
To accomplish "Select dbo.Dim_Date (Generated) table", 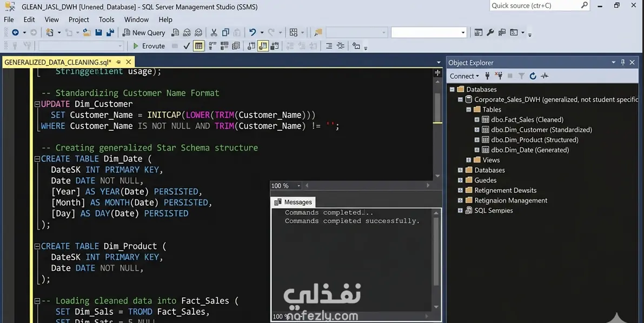I will point(530,150).
